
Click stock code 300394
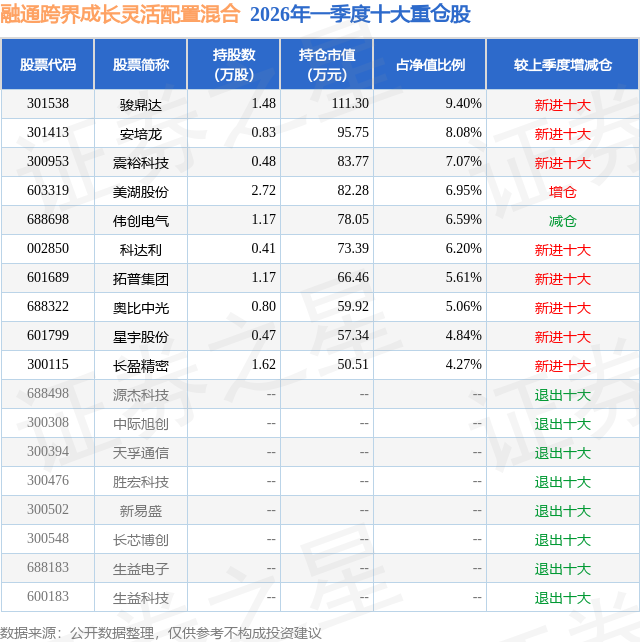point(48,452)
